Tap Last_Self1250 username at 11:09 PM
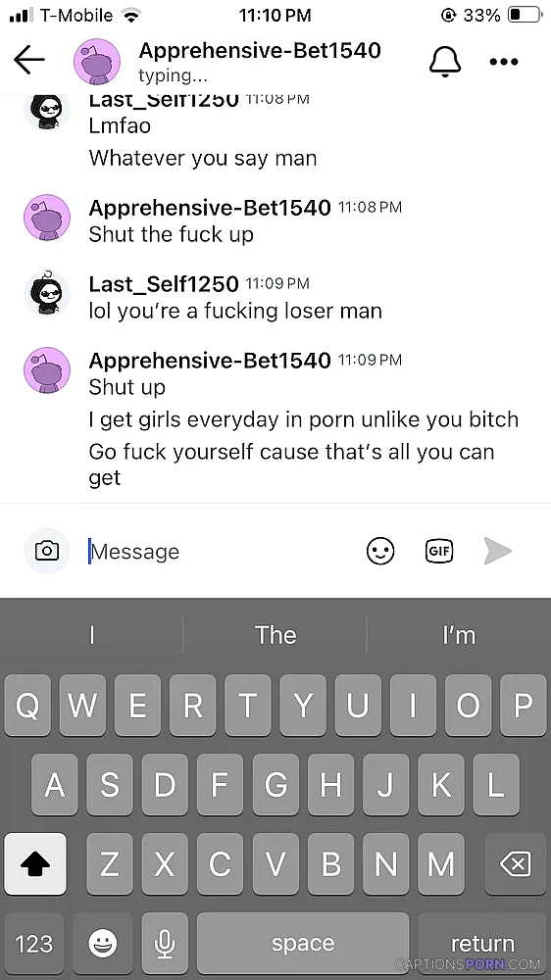The height and width of the screenshot is (980, 551). tap(164, 283)
